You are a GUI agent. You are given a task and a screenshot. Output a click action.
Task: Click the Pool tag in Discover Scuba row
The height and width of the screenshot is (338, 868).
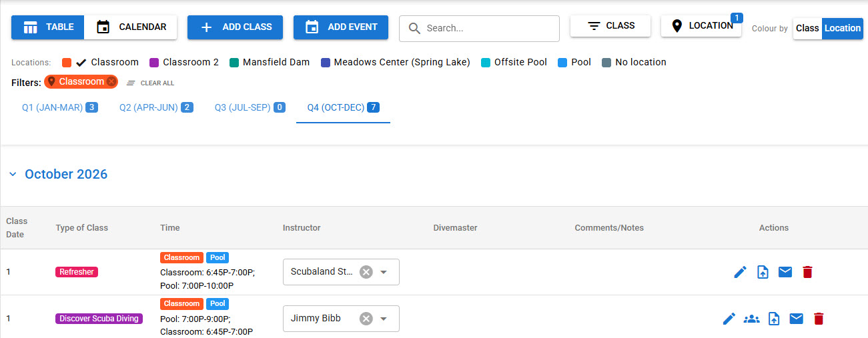point(218,304)
